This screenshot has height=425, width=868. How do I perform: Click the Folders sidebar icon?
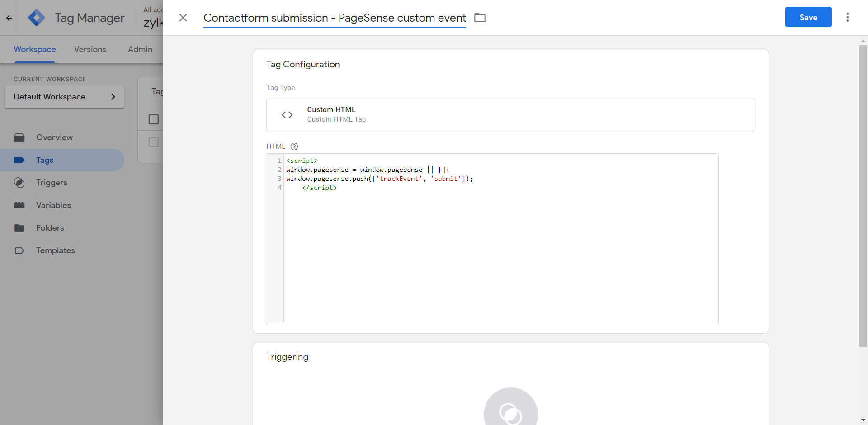[19, 228]
